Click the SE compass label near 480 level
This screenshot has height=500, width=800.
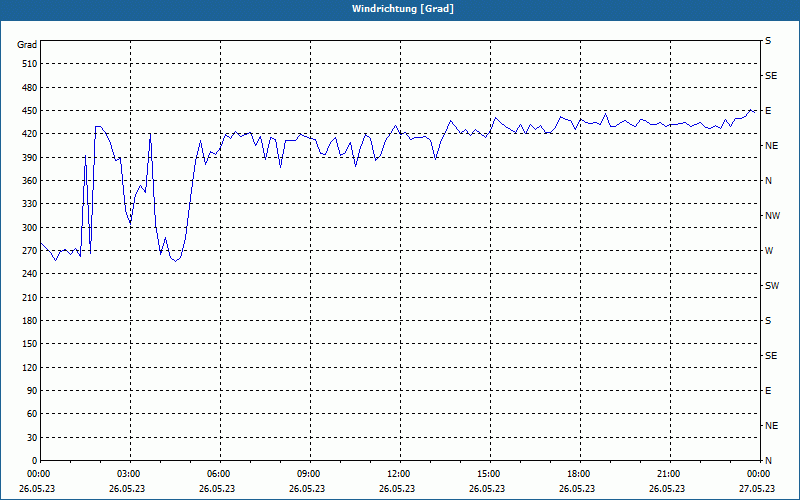771,76
